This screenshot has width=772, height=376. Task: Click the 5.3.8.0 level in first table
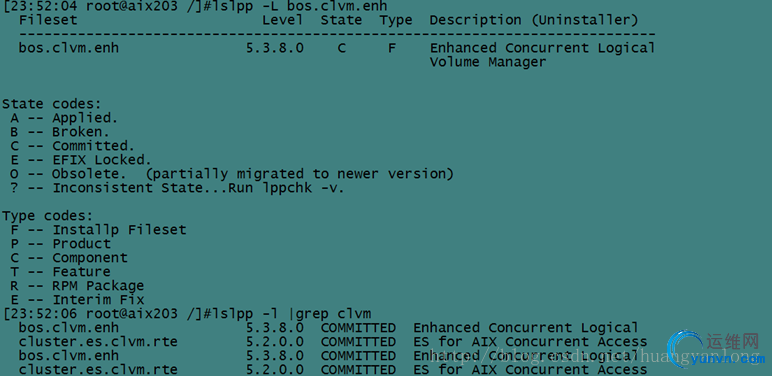pyautogui.click(x=275, y=48)
